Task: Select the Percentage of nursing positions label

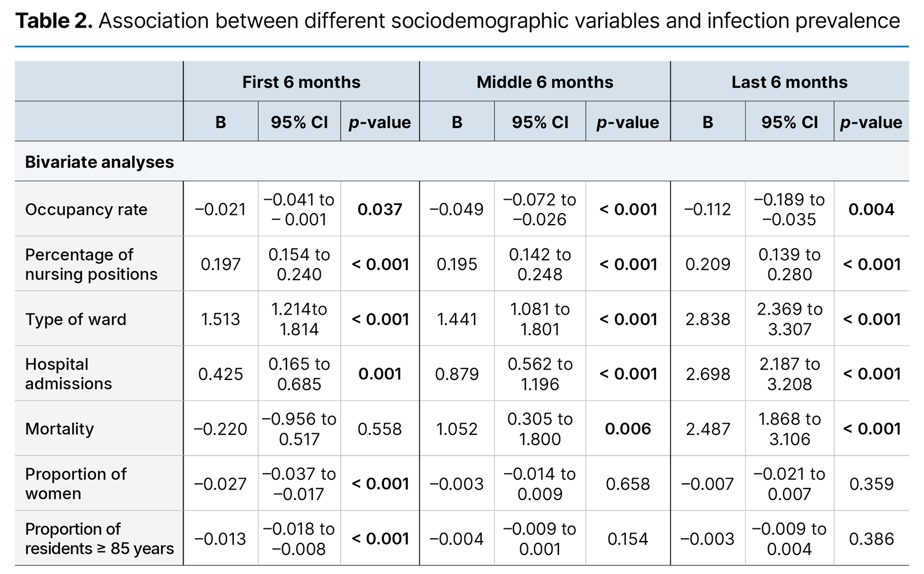Action: point(91,264)
